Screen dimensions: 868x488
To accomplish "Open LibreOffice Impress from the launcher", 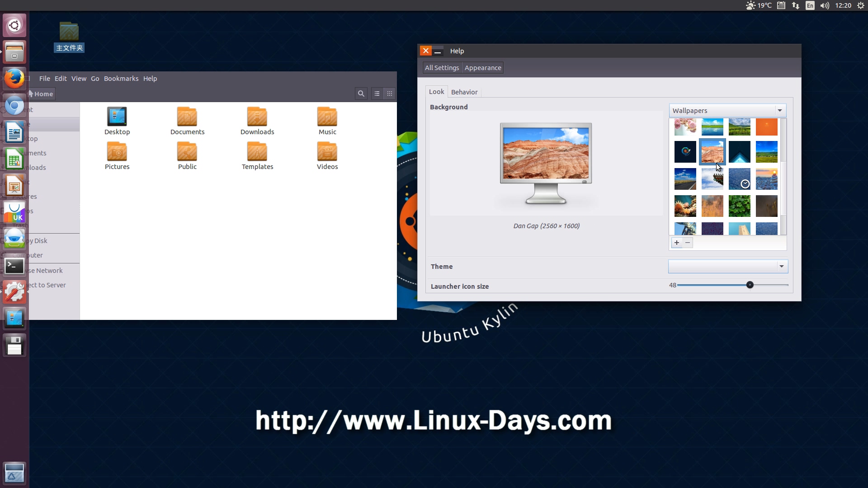I will pos(14,186).
